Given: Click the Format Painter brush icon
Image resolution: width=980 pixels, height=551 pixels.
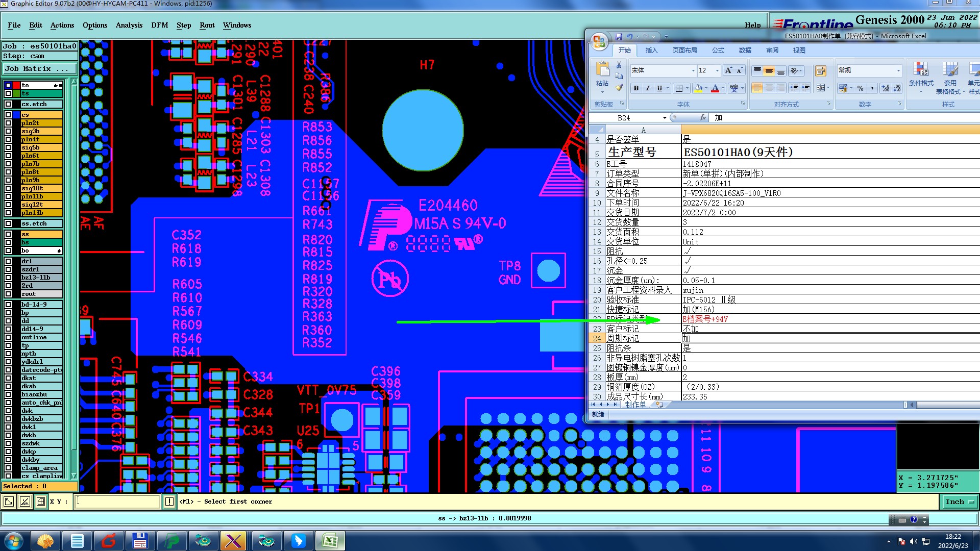Looking at the screenshot, I should [619, 87].
